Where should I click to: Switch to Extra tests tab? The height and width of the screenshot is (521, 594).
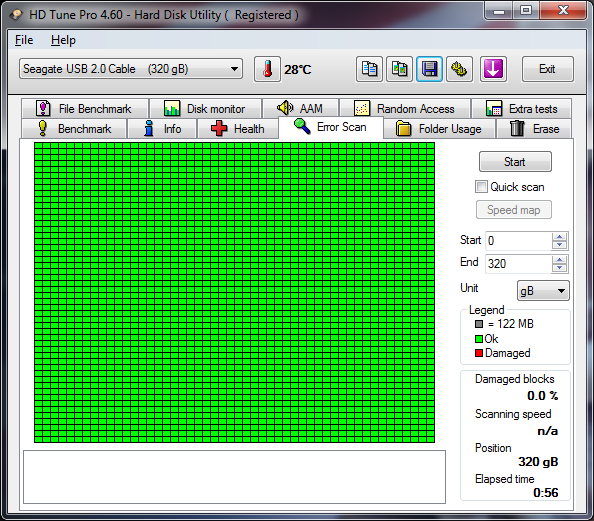522,109
